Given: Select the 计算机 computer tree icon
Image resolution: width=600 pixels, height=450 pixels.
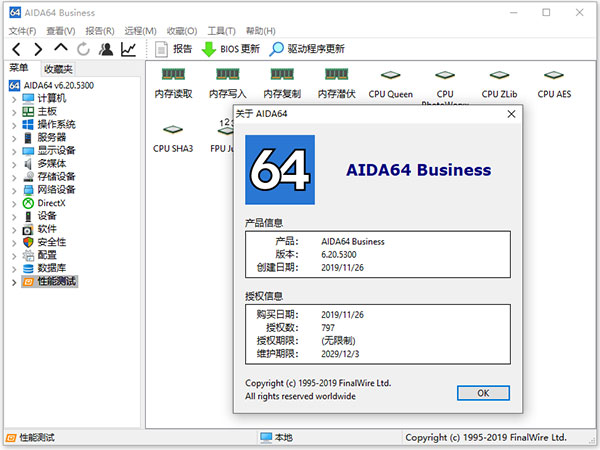Looking at the screenshot, I should [28, 99].
